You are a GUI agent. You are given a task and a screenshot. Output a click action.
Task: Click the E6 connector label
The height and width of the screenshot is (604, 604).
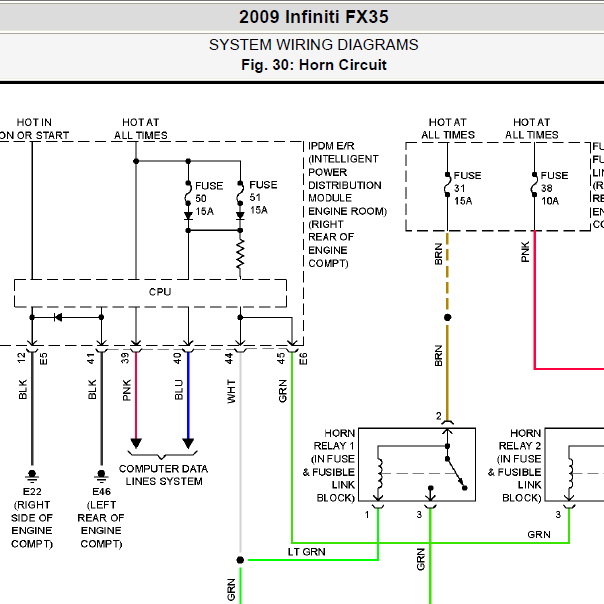pyautogui.click(x=303, y=359)
